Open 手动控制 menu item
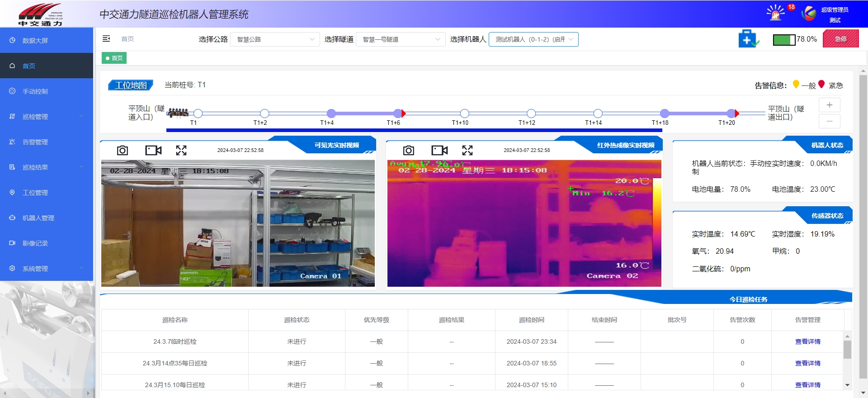This screenshot has width=868, height=398. click(x=47, y=91)
